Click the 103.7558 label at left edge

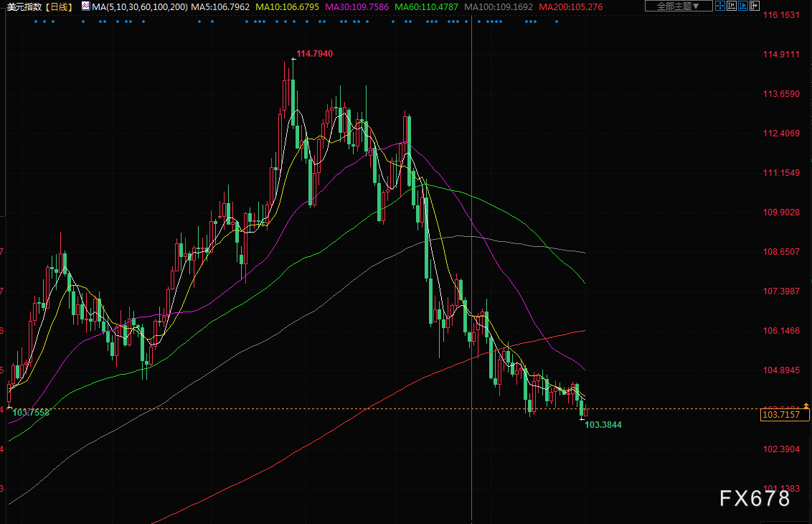click(x=31, y=413)
